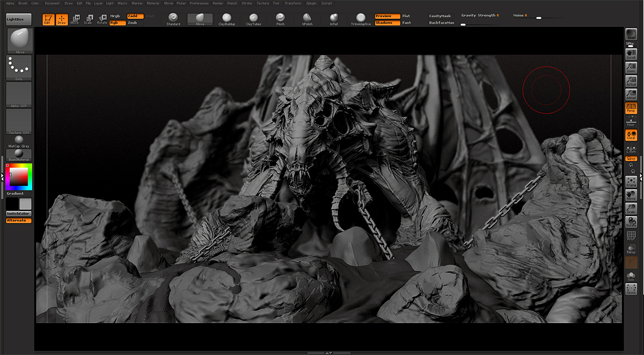Select the black secondary color swatch
The image size is (644, 355).
coord(12,204)
